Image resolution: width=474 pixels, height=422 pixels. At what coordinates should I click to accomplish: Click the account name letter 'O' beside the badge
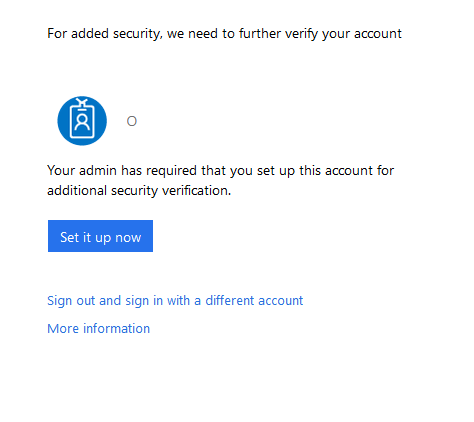[x=132, y=121]
